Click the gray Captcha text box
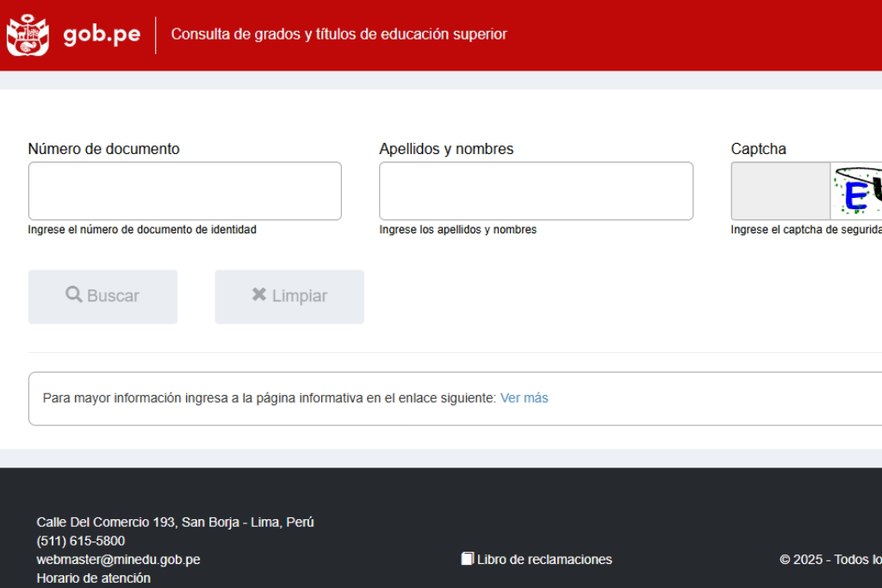Viewport: 882px width, 588px height. 780,191
